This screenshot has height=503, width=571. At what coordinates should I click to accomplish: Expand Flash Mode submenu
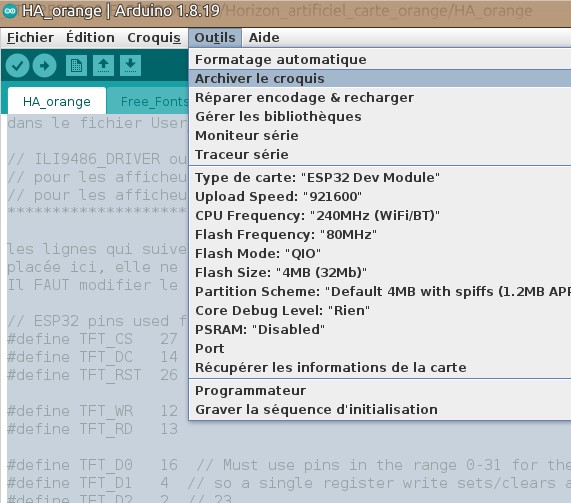380,253
